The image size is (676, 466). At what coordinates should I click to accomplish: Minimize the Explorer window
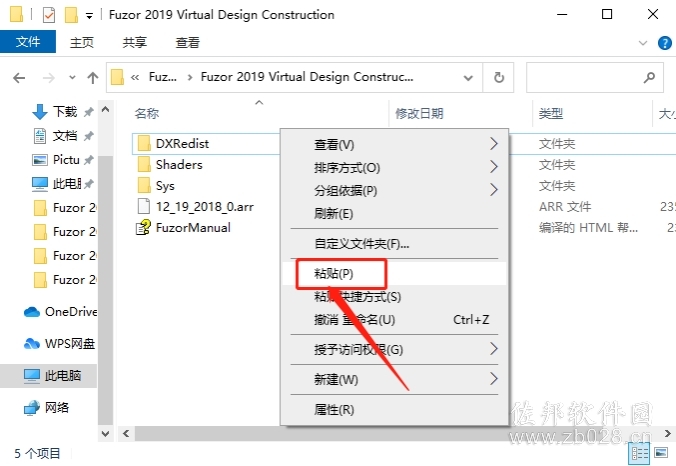point(562,14)
